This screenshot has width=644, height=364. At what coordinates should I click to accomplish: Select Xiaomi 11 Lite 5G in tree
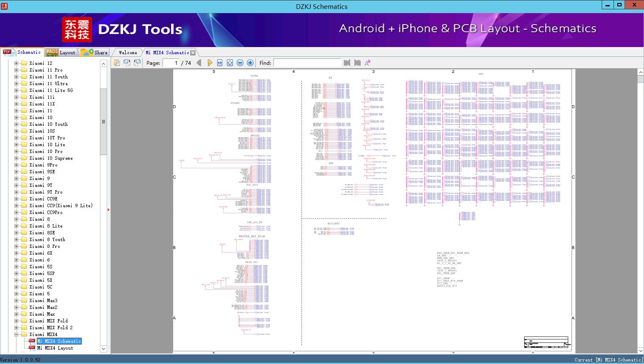tap(51, 90)
